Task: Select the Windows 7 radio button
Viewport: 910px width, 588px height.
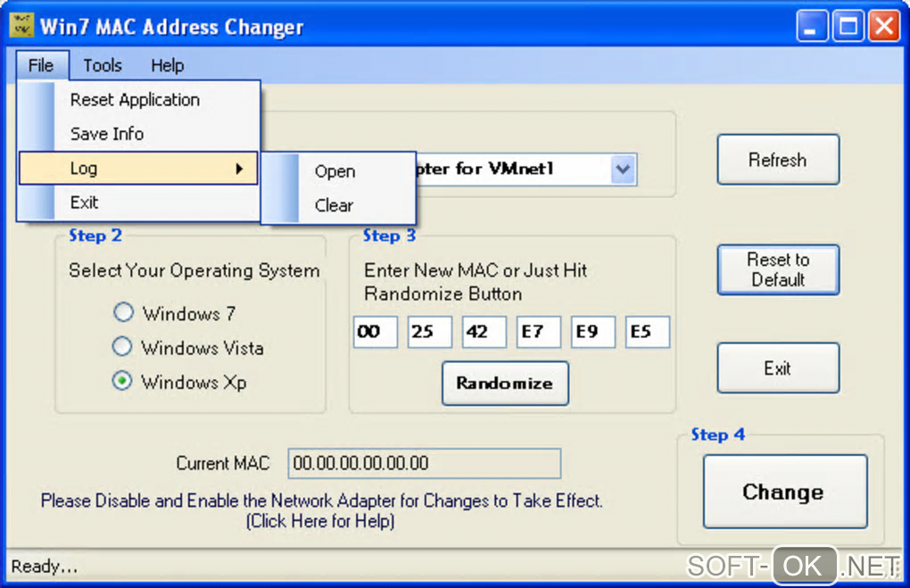Action: coord(123,313)
